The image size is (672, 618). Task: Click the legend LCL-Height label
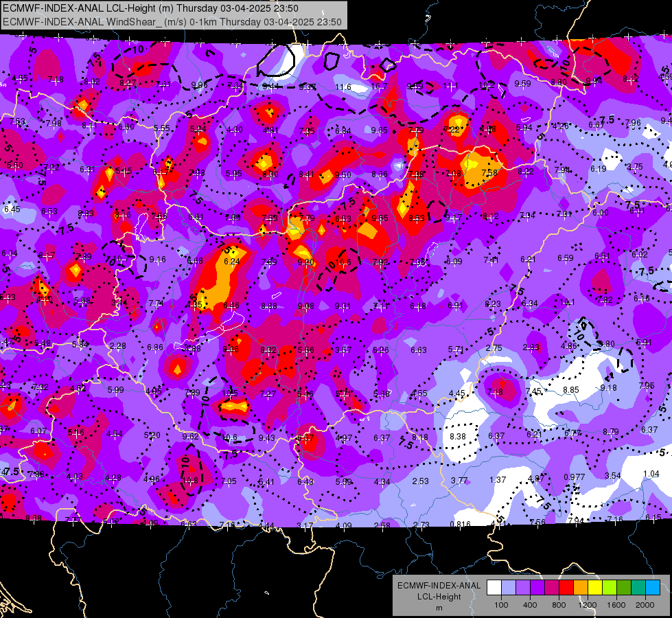[439, 597]
